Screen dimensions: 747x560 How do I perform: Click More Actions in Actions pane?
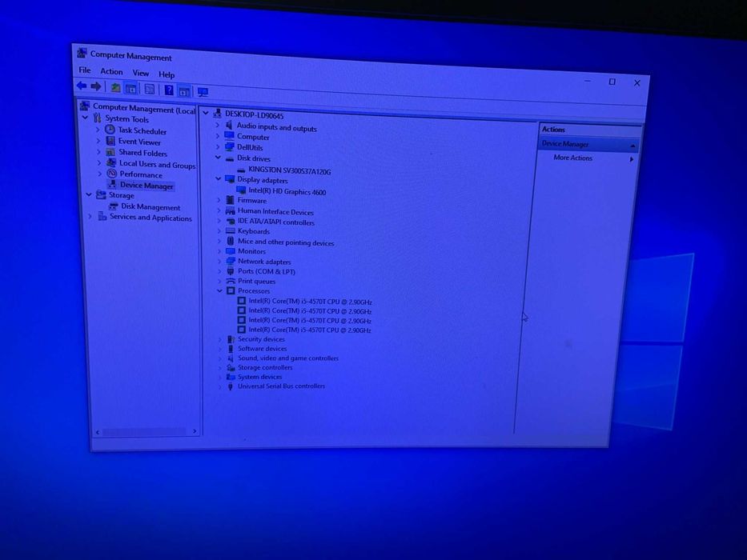(573, 158)
